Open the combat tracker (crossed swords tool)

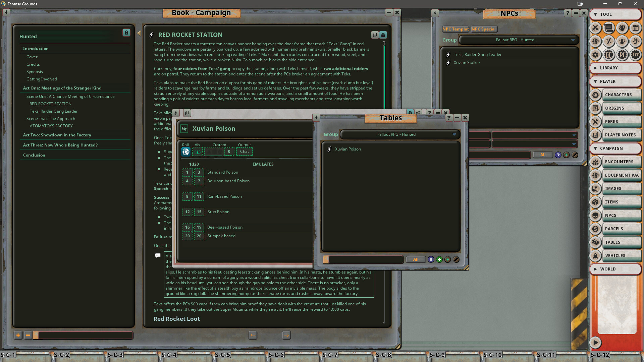click(x=595, y=28)
